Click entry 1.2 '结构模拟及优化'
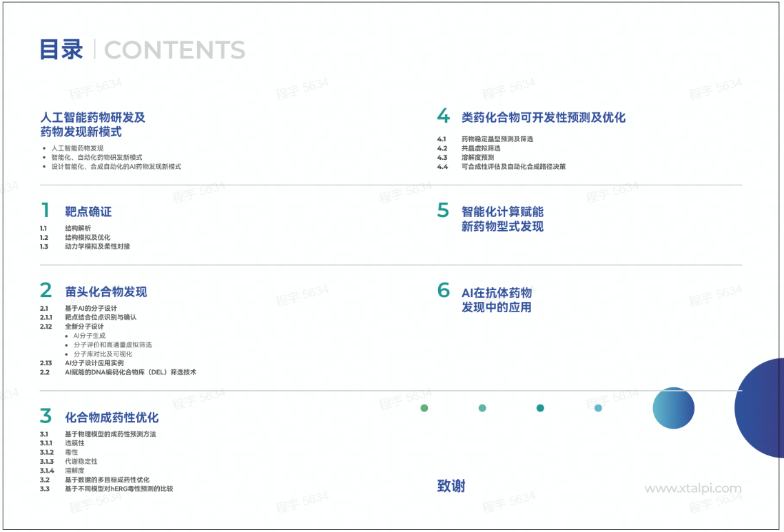 tap(87, 237)
